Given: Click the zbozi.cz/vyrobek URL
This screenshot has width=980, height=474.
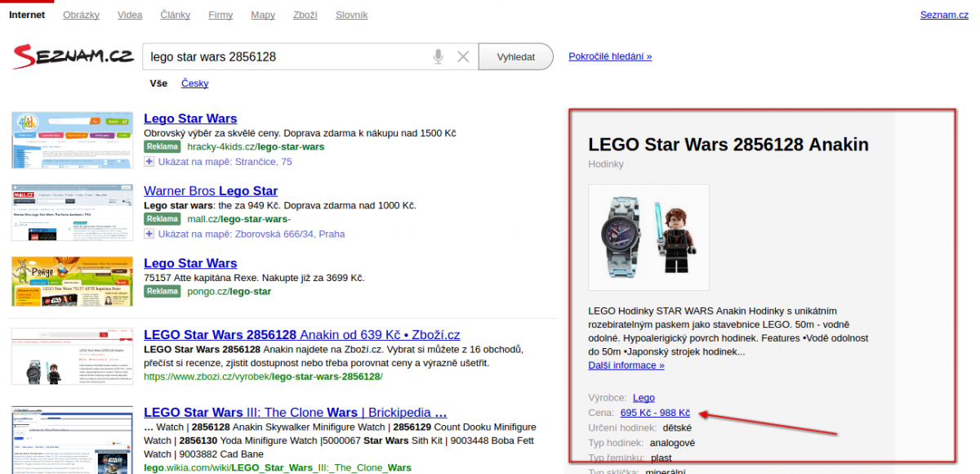Looking at the screenshot, I should 263,377.
